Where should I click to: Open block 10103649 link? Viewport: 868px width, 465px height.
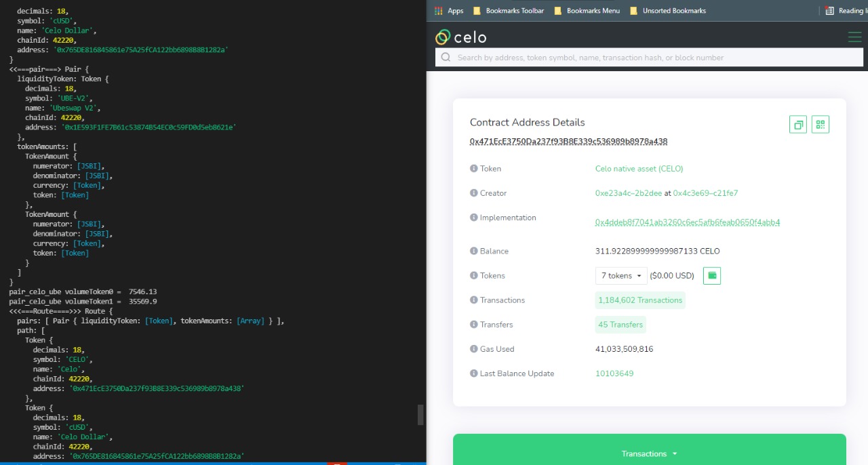614,373
